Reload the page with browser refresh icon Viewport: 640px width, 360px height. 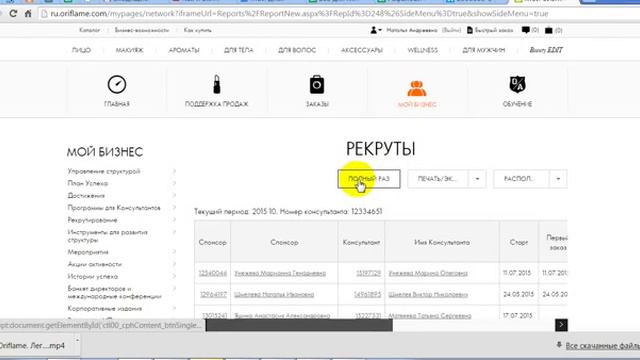13,13
